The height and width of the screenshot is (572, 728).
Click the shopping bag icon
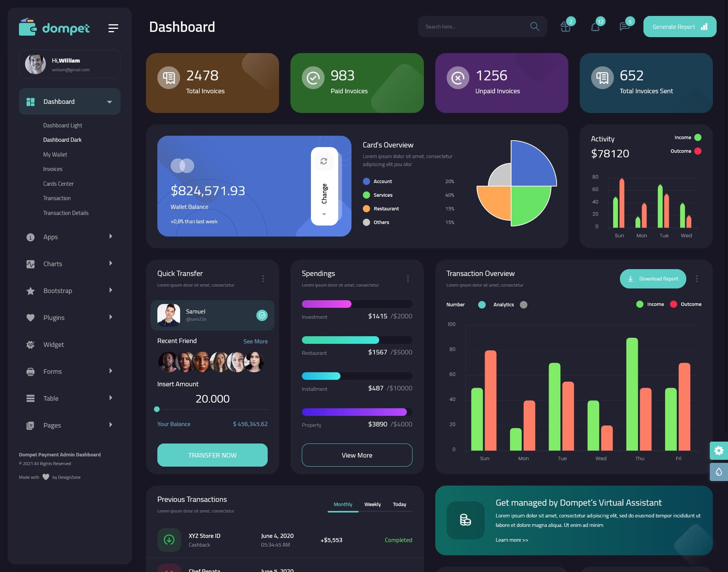click(x=565, y=27)
